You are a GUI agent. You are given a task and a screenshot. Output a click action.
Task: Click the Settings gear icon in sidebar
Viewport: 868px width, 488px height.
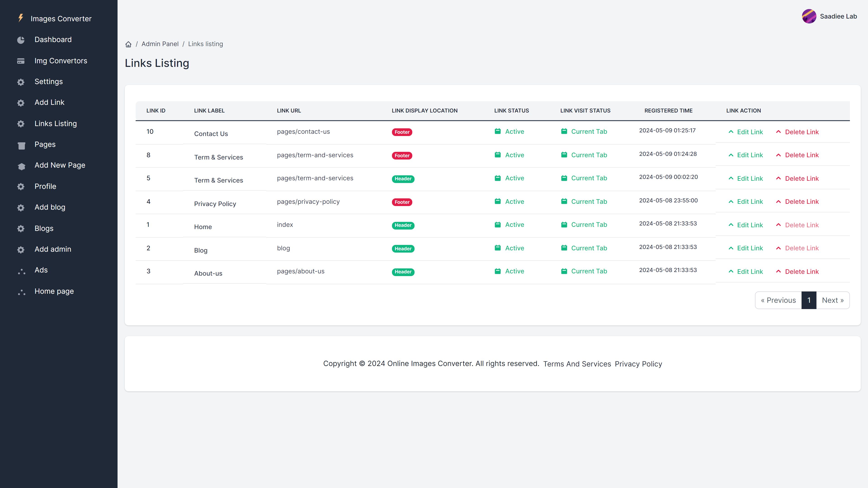(x=21, y=82)
